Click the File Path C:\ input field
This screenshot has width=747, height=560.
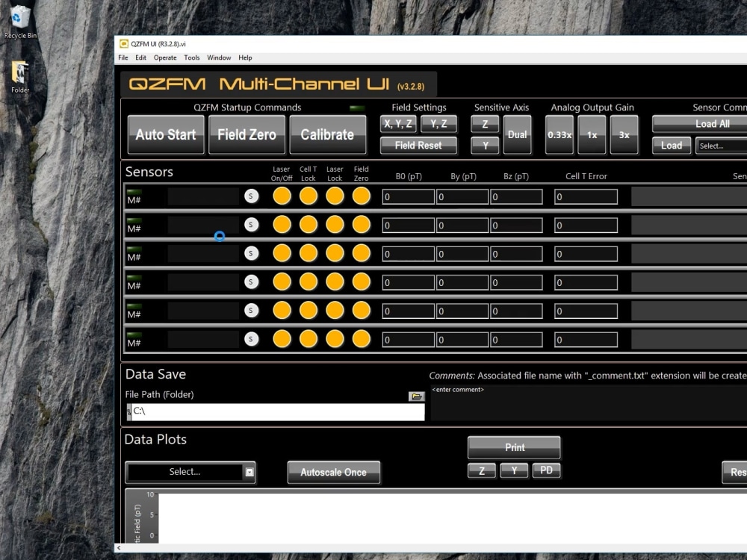pyautogui.click(x=278, y=411)
